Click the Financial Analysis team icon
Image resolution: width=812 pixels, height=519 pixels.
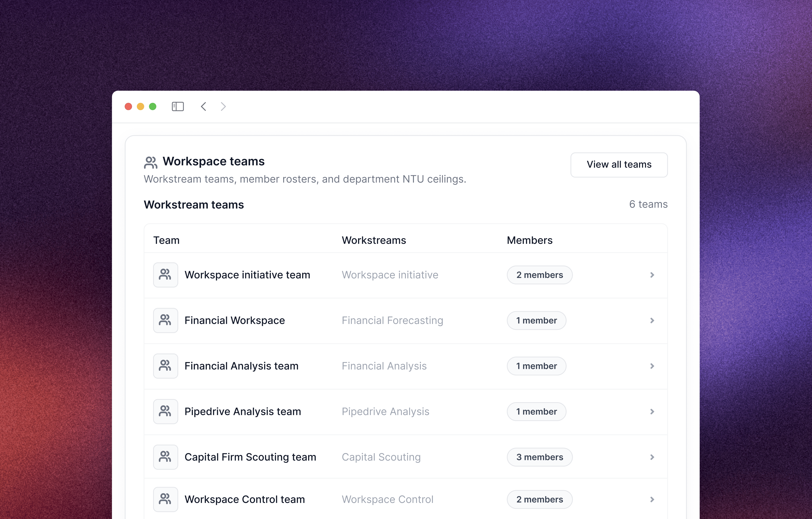pos(165,366)
